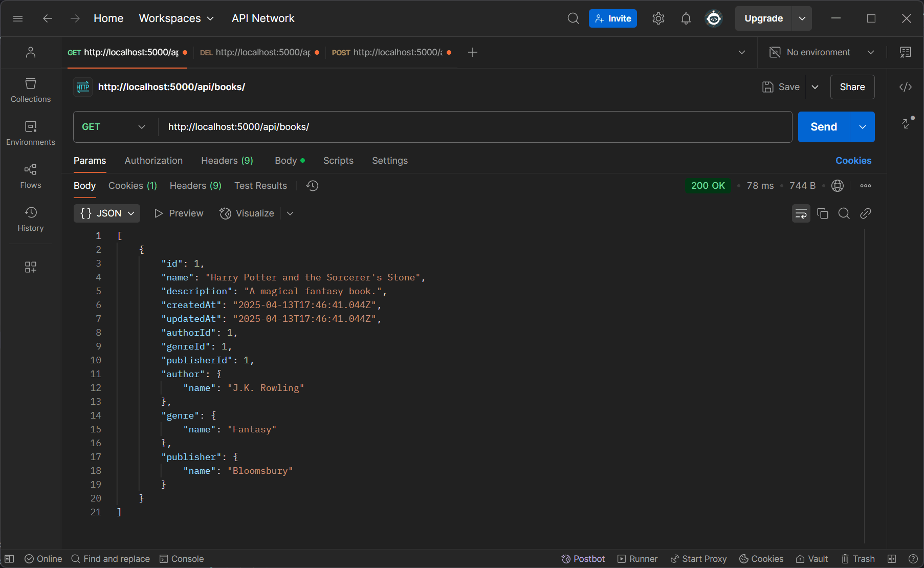Open the response Cookies (1) tab
Screen dimensions: 924x568
click(133, 186)
